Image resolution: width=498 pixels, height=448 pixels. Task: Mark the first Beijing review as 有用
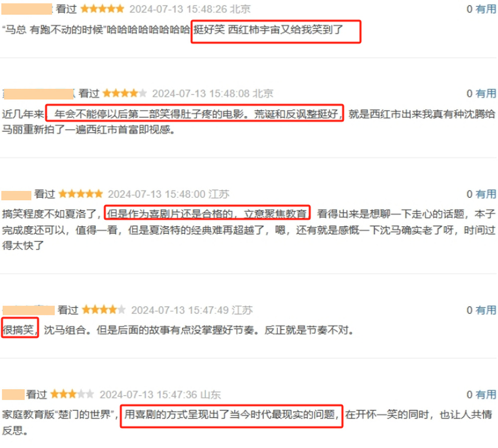click(x=486, y=9)
